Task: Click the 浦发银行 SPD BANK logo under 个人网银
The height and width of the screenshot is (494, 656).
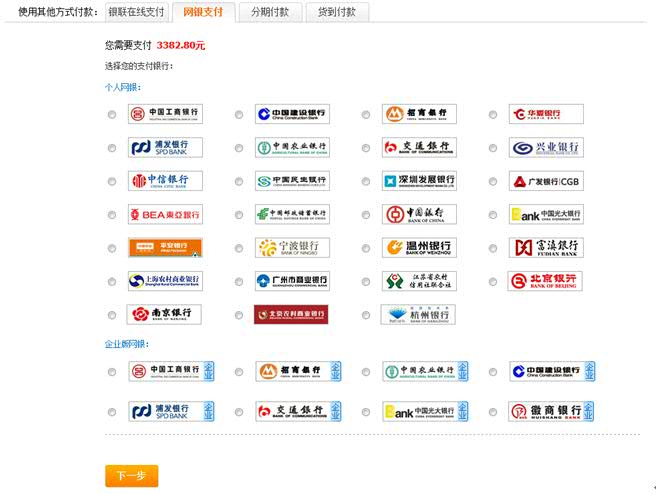Action: point(165,147)
